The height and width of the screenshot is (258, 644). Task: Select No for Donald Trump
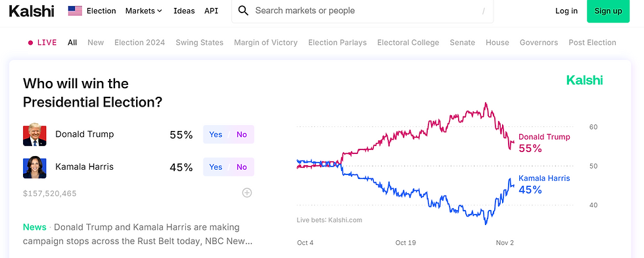(242, 134)
